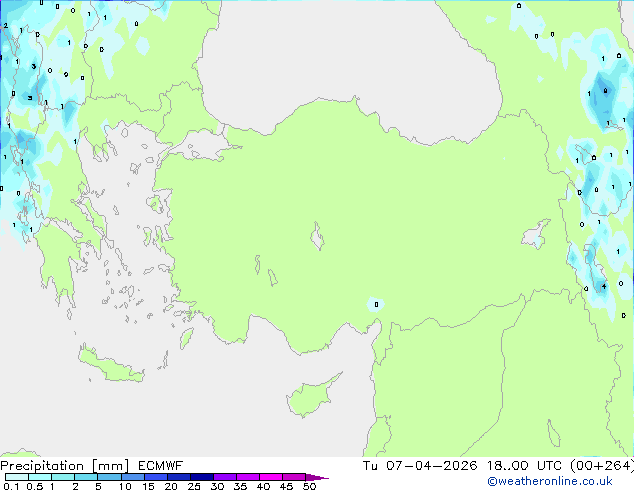Screen dimensions: 634x490
Task: Select dark navy swatch between 25 and 30
Action: pos(202,477)
